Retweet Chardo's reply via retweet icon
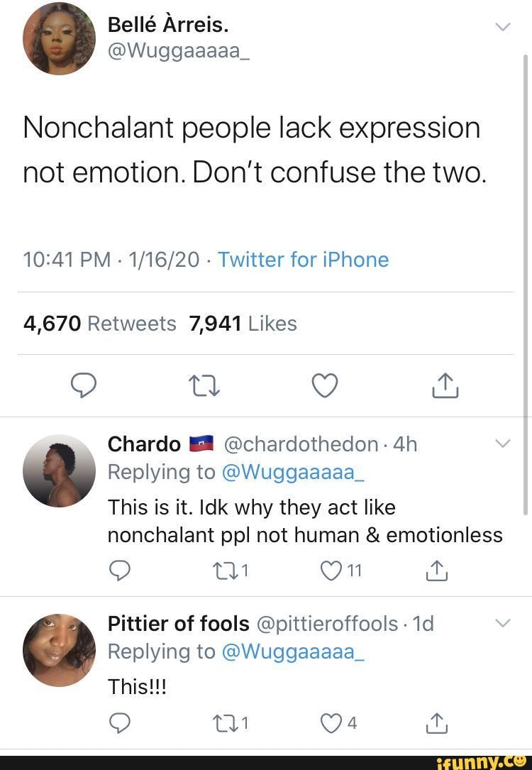This screenshot has width=532, height=770. click(x=226, y=570)
